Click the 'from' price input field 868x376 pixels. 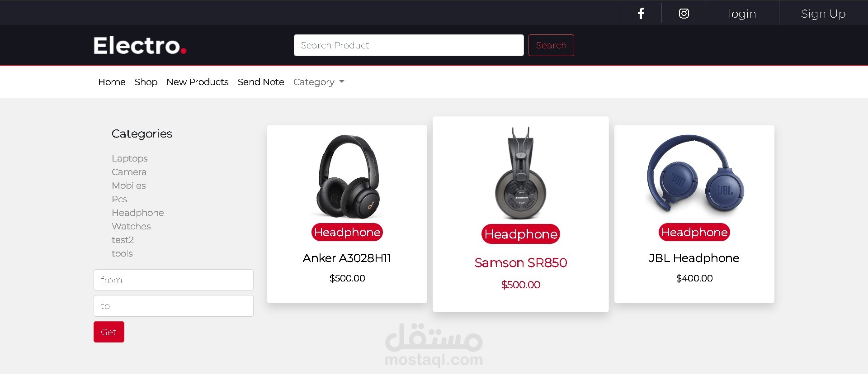pos(174,280)
